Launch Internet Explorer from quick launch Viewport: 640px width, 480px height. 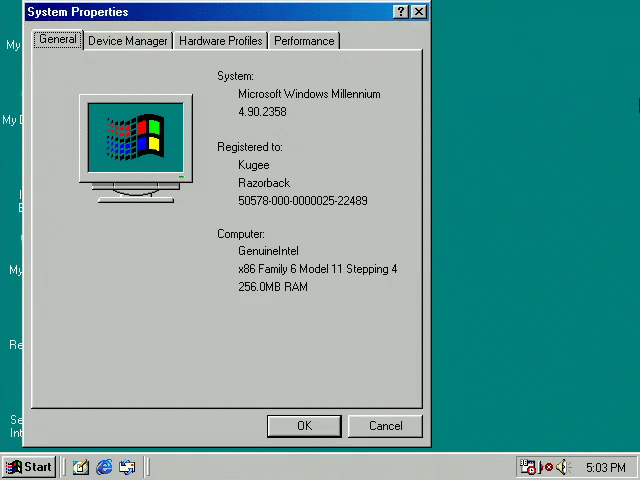(104, 467)
